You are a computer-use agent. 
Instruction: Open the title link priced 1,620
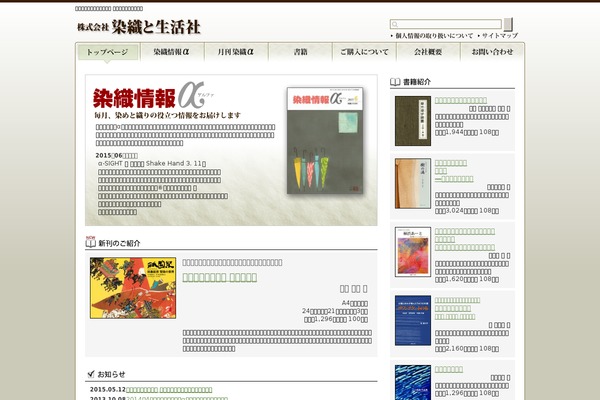point(465,239)
